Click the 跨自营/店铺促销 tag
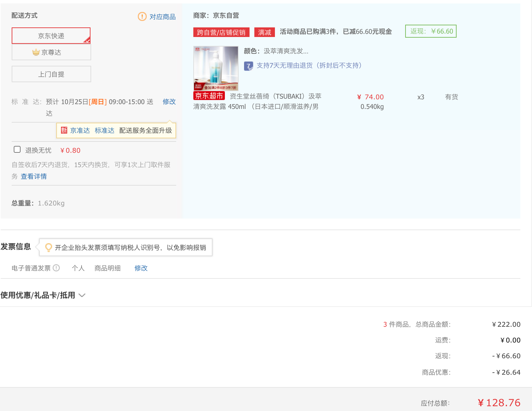Image resolution: width=532 pixels, height=411 pixels. click(x=221, y=32)
